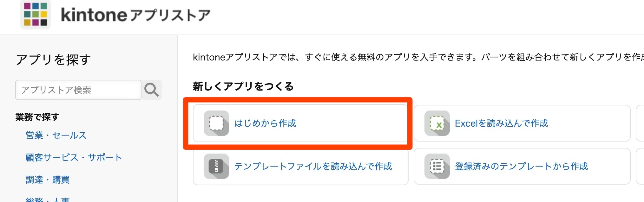Focus the アプリストア検索 search field
The width and height of the screenshot is (644, 202).
point(78,90)
